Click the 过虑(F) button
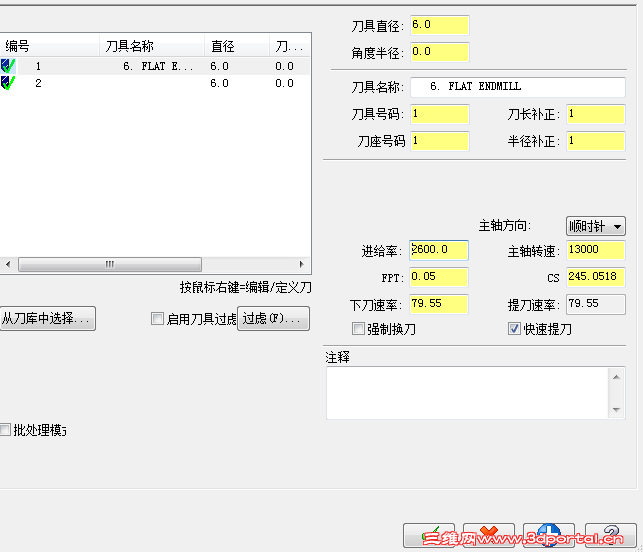The width and height of the screenshot is (643, 552). 273,318
